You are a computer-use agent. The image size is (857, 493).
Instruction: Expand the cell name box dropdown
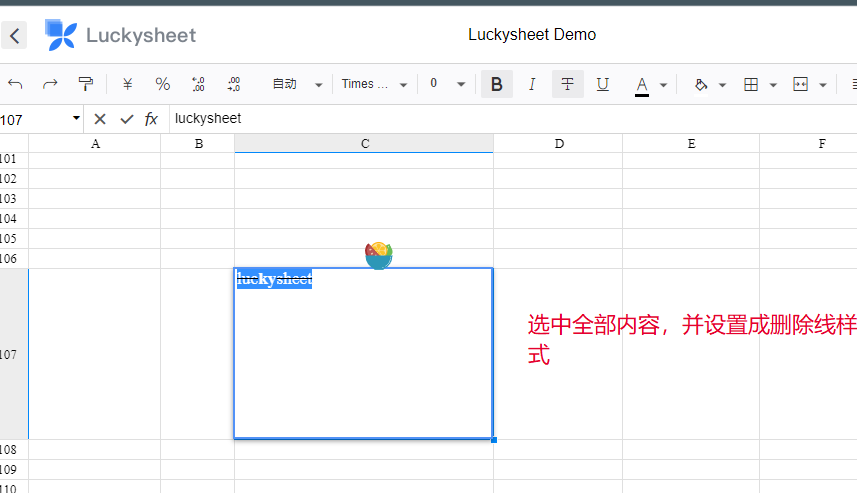point(76,118)
